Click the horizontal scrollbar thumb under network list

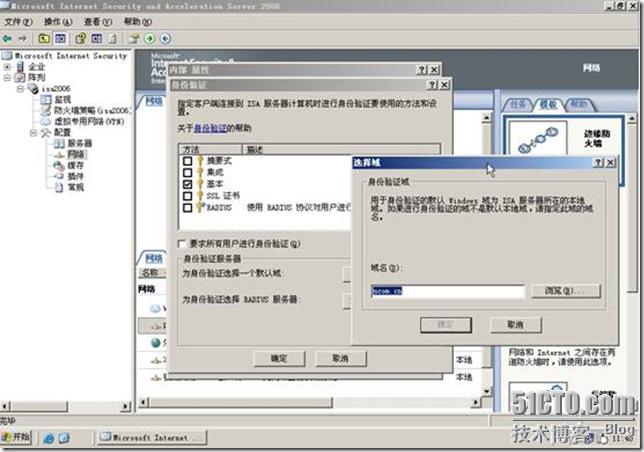(x=241, y=403)
